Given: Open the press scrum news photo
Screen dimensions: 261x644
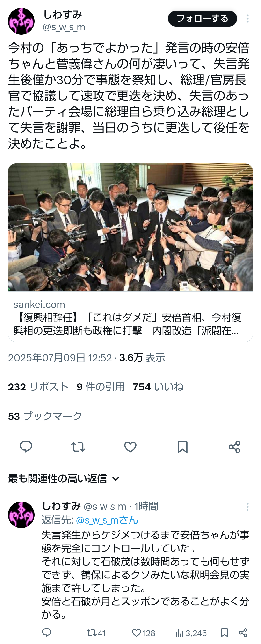Looking at the screenshot, I should [130, 227].
